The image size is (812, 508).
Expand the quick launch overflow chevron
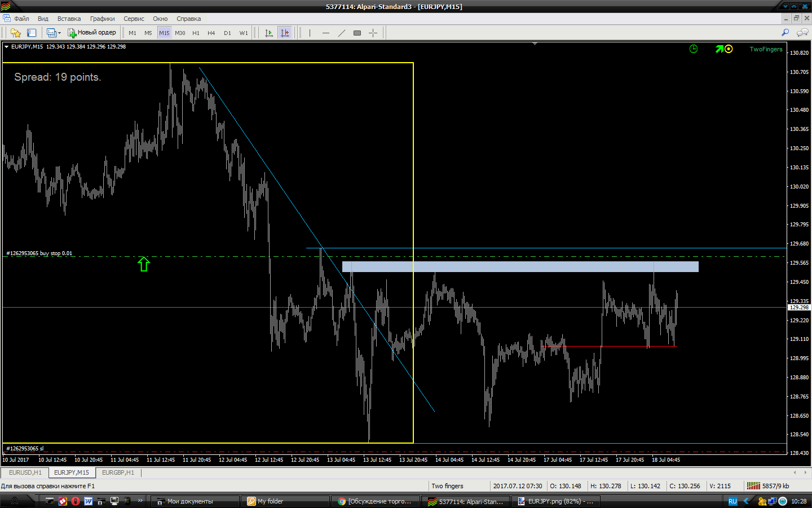(140, 501)
